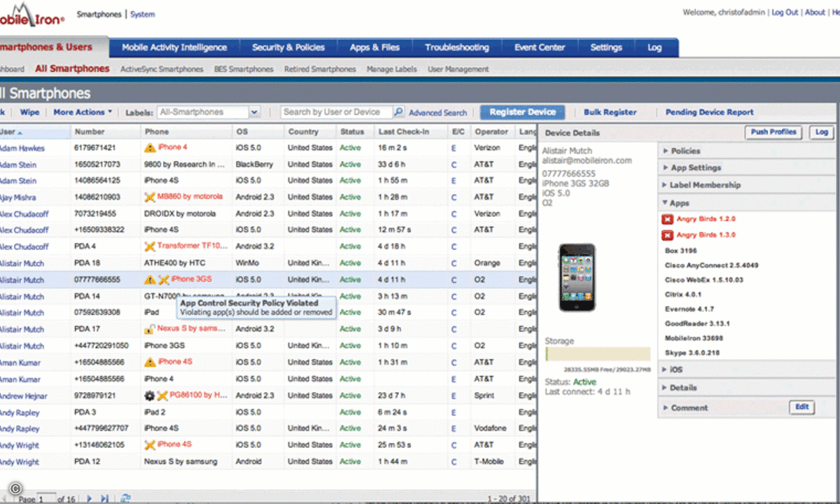Screen dimensions: 840x504
Task: Click the Search by User or Device field
Action: click(337, 112)
